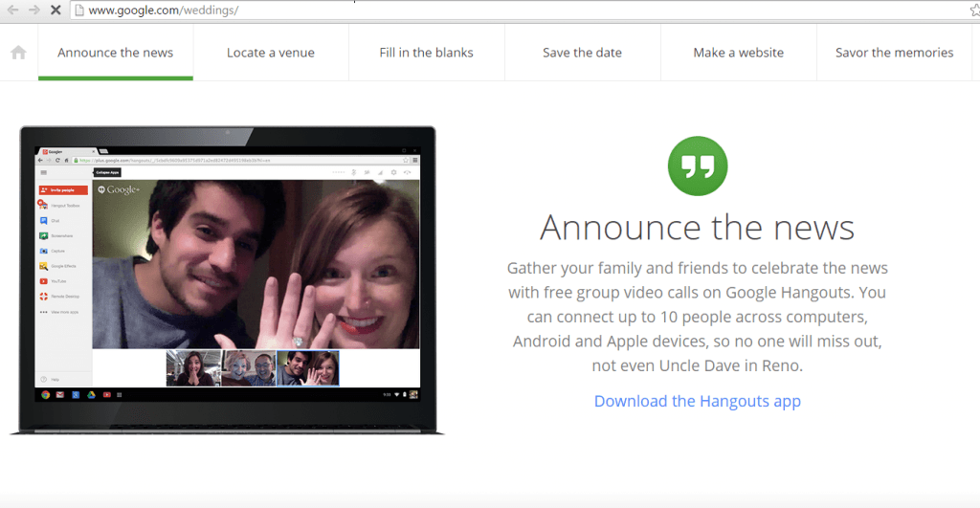Click the Screenshare icon in Hangouts sidebar
The width and height of the screenshot is (980, 508).
coord(44,235)
